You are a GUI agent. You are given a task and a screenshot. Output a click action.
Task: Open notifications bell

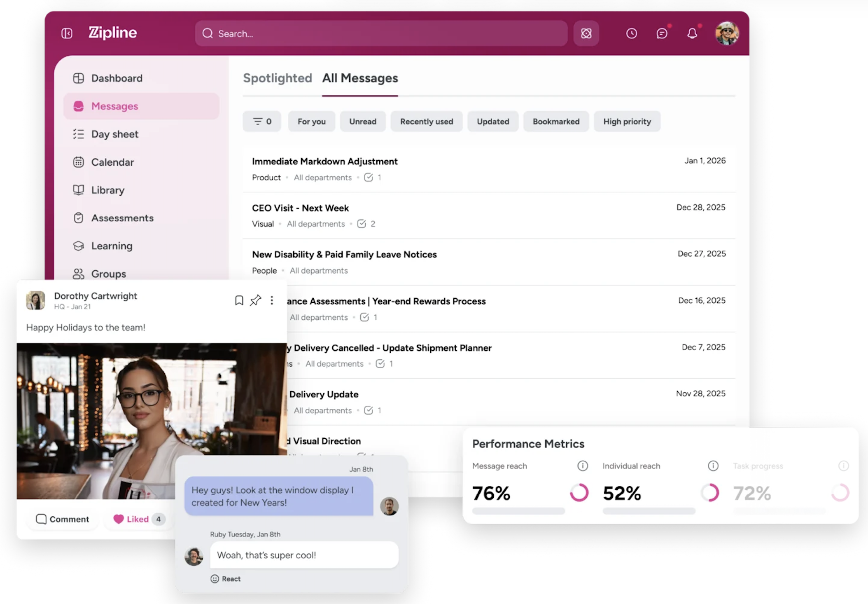point(692,33)
